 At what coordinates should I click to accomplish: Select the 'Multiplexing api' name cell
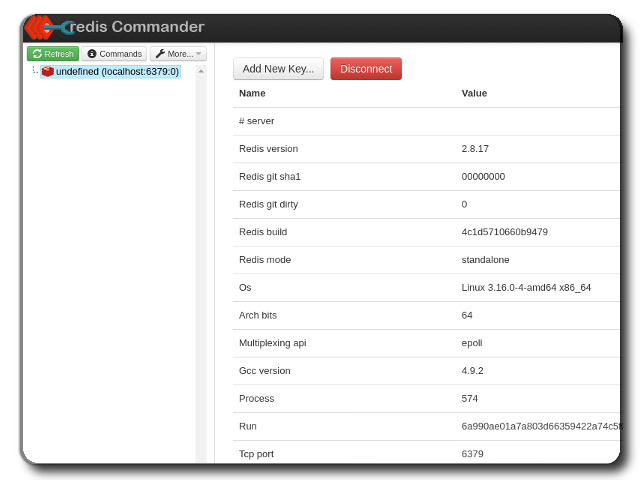[x=273, y=343]
